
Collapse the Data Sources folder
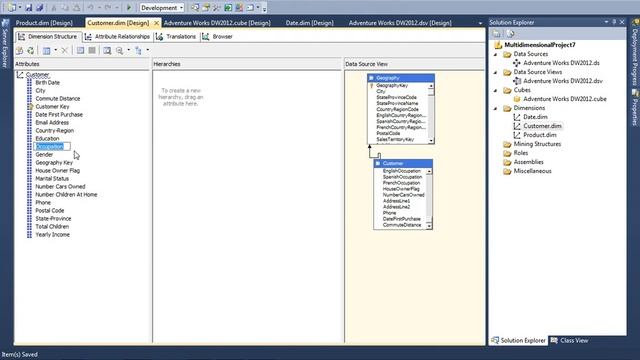tap(496, 54)
